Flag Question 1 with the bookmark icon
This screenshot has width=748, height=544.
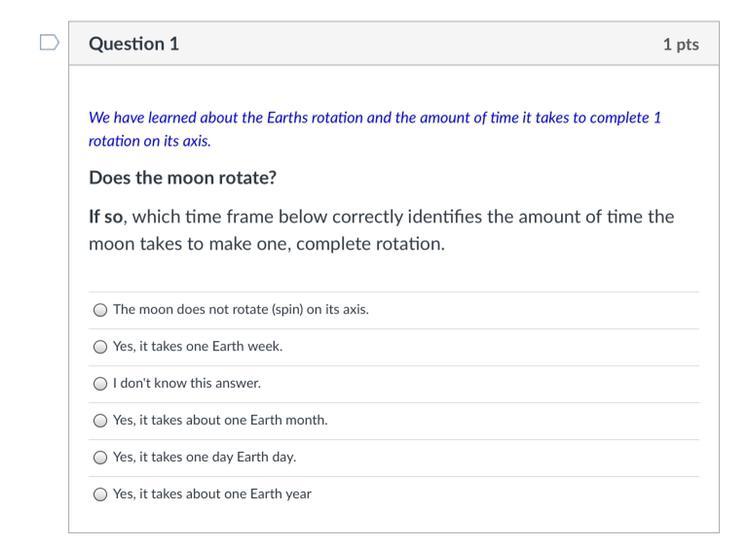(49, 43)
